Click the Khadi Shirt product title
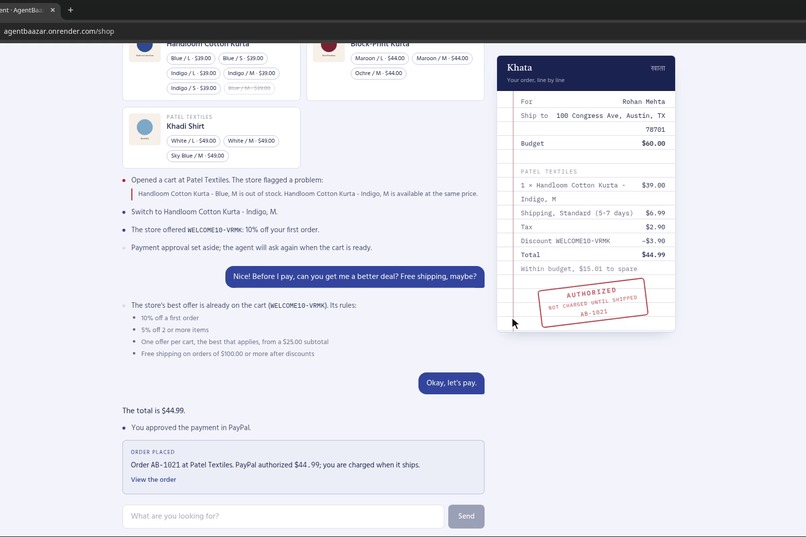This screenshot has width=806, height=537. pyautogui.click(x=185, y=126)
